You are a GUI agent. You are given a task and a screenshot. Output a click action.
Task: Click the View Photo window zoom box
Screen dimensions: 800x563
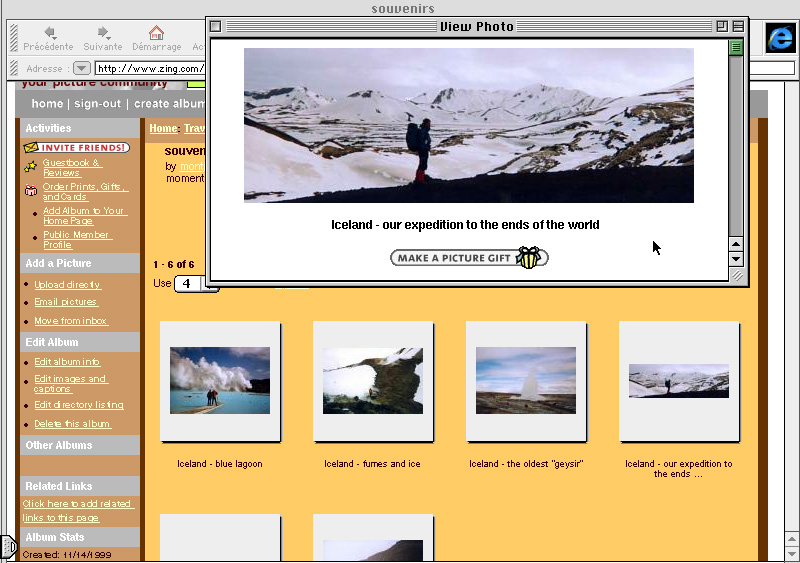point(721,26)
